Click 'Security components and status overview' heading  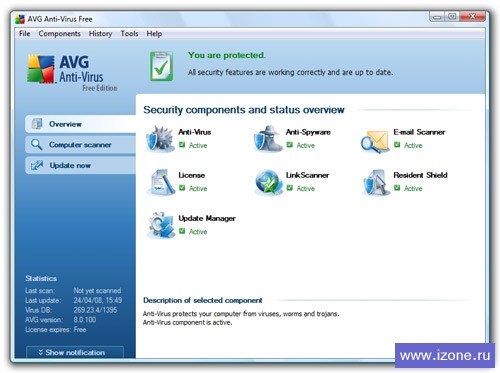pos(244,110)
